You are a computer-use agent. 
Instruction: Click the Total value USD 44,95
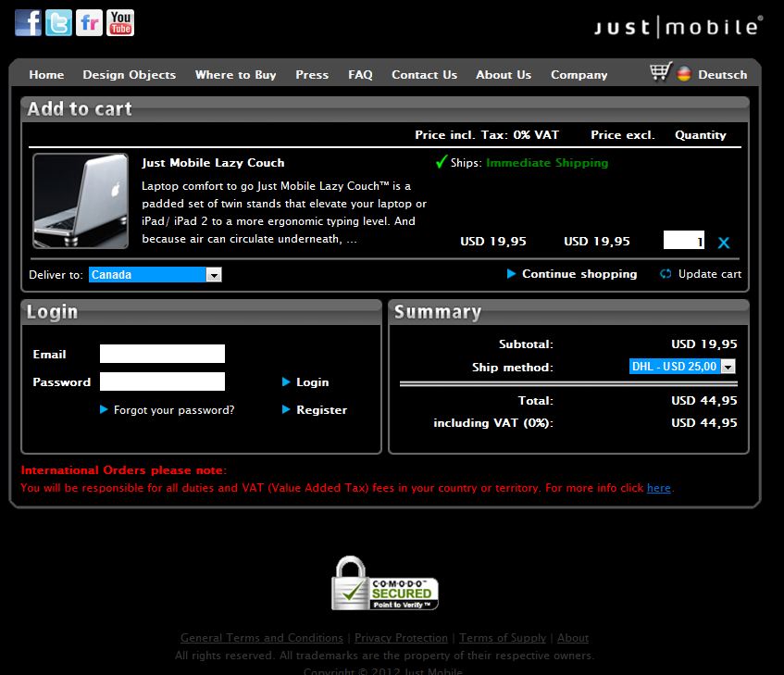(x=704, y=401)
